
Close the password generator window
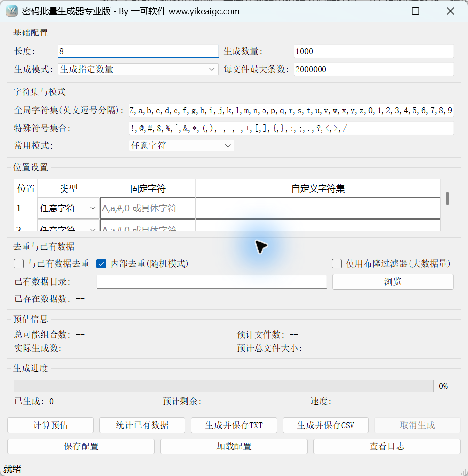pos(450,11)
